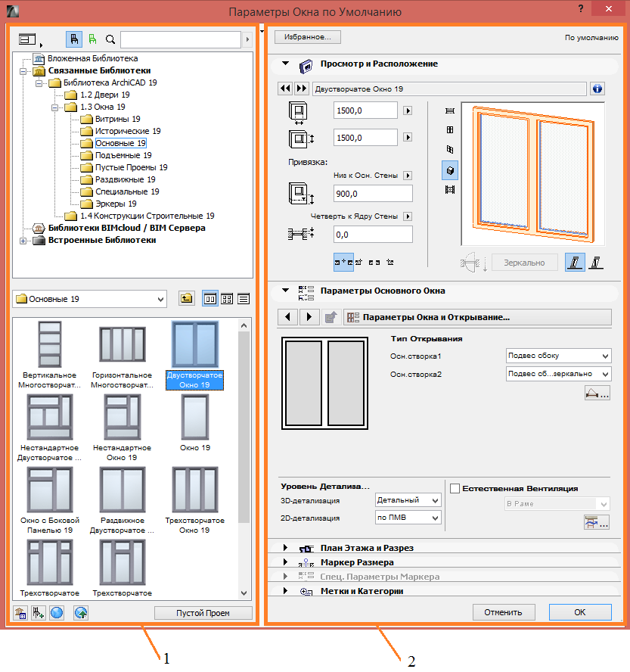This screenshot has height=672, width=630.
Task: Click the width dimension icon
Action: coord(299,113)
